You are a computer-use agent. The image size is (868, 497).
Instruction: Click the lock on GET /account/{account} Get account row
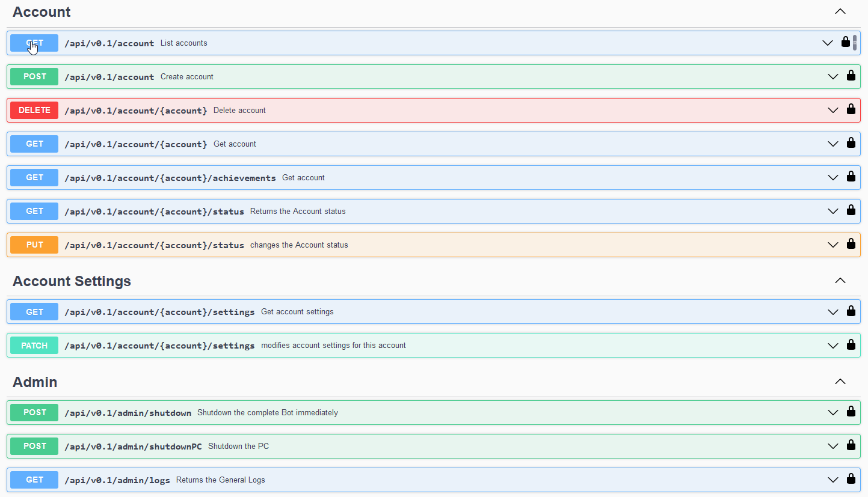pyautogui.click(x=851, y=144)
